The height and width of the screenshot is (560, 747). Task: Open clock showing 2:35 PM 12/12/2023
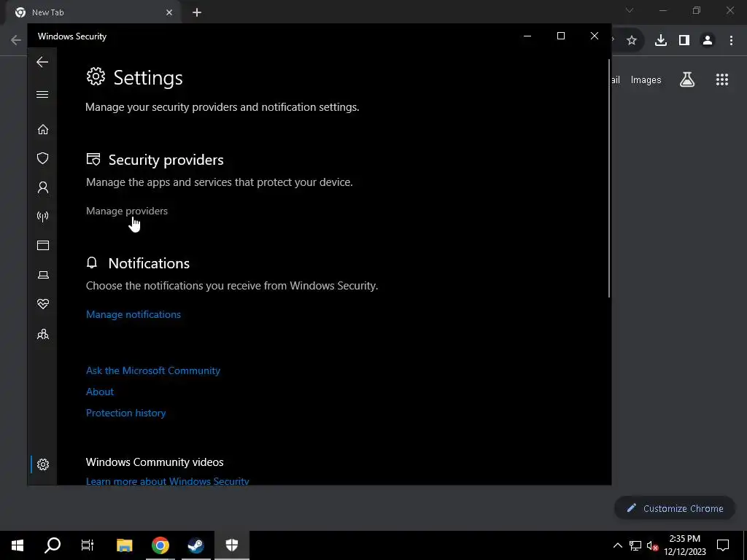click(x=684, y=545)
